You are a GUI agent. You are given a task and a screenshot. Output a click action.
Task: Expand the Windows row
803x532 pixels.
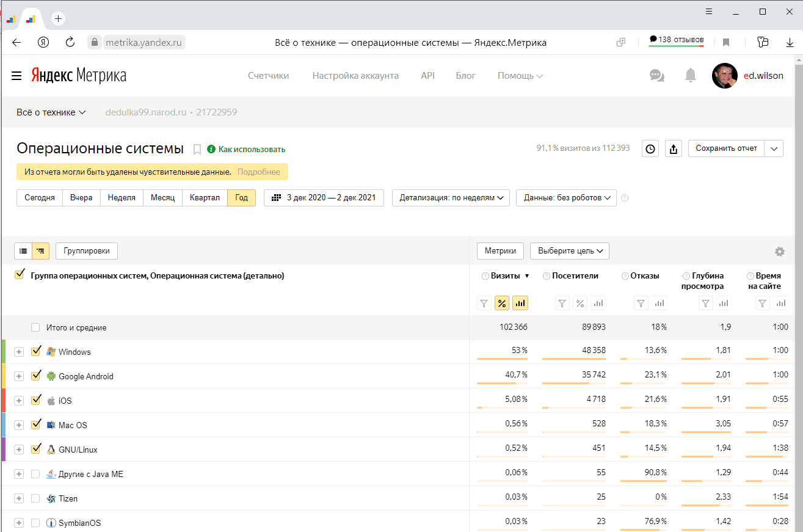(x=19, y=352)
